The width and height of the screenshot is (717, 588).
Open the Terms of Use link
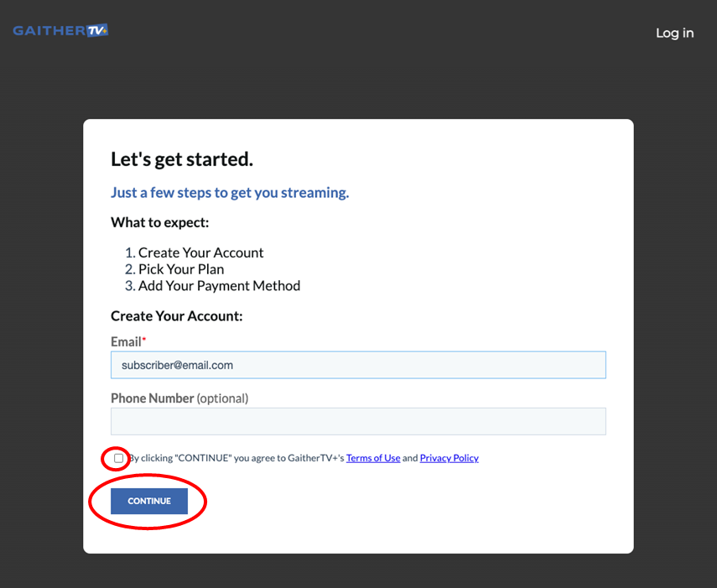(x=373, y=458)
